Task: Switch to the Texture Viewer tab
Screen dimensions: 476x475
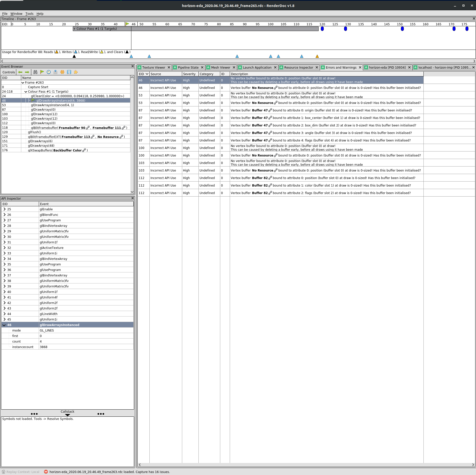Action: click(x=153, y=67)
